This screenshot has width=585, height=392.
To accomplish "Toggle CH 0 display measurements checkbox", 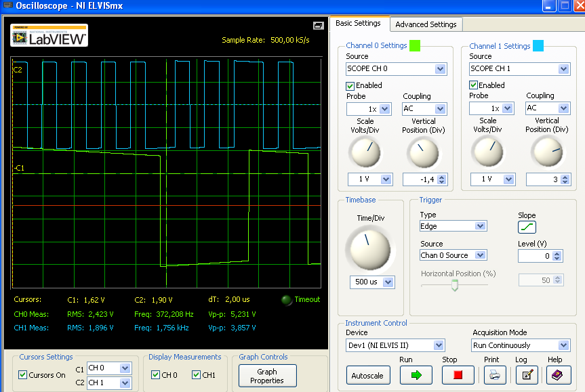I will pyautogui.click(x=156, y=375).
